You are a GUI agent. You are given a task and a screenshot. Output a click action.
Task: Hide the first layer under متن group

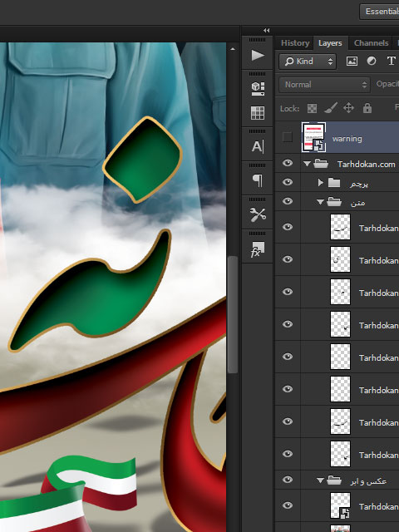[x=288, y=227]
